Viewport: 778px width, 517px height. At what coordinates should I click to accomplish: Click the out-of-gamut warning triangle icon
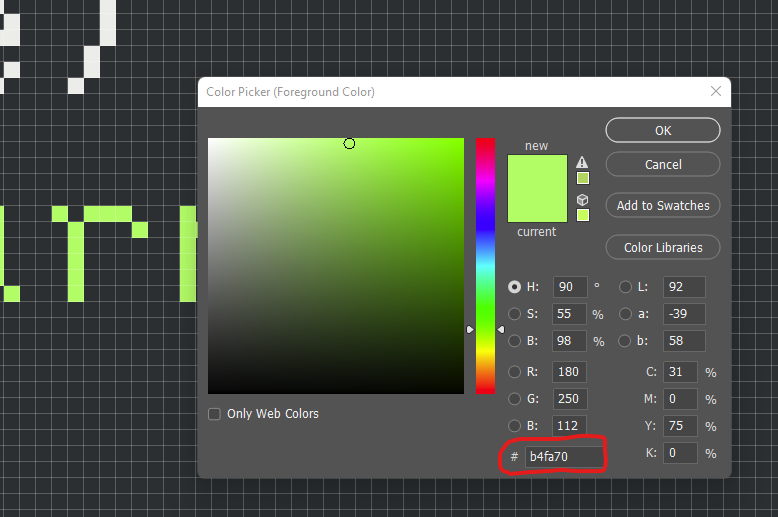tap(583, 162)
